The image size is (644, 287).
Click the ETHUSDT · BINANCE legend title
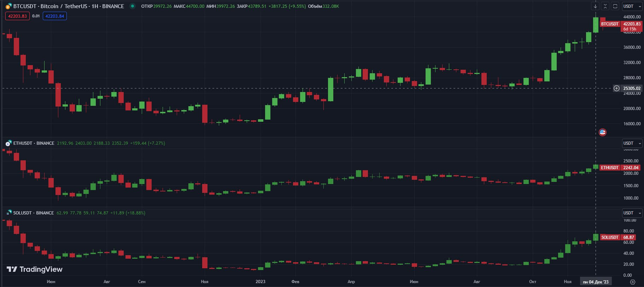point(34,143)
